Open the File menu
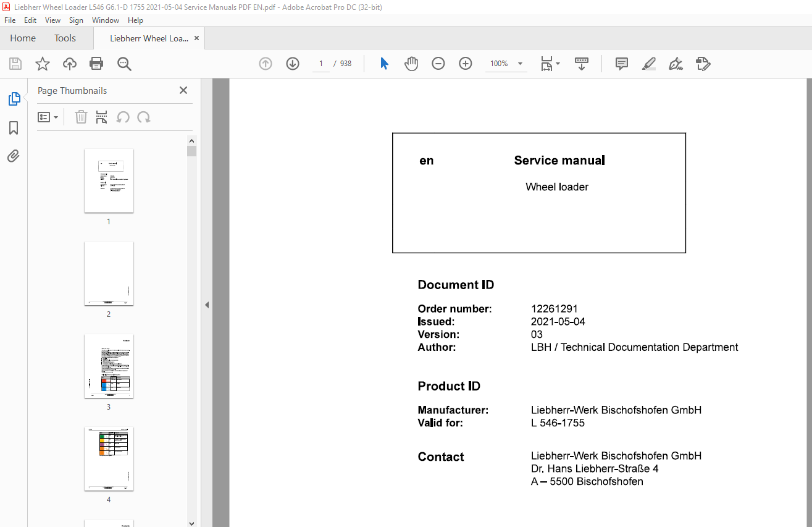Screen dimensions: 812x527 coord(10,20)
